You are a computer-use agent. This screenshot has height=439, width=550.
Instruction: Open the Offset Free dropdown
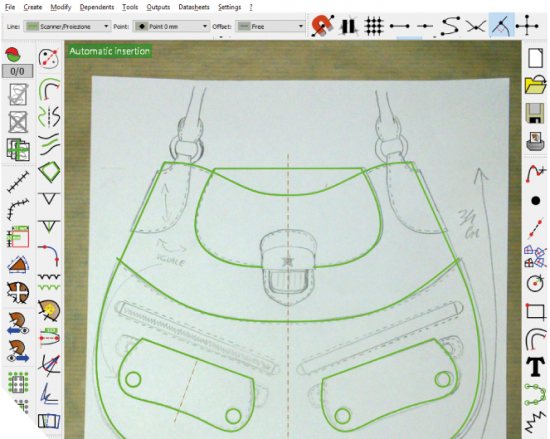270,26
